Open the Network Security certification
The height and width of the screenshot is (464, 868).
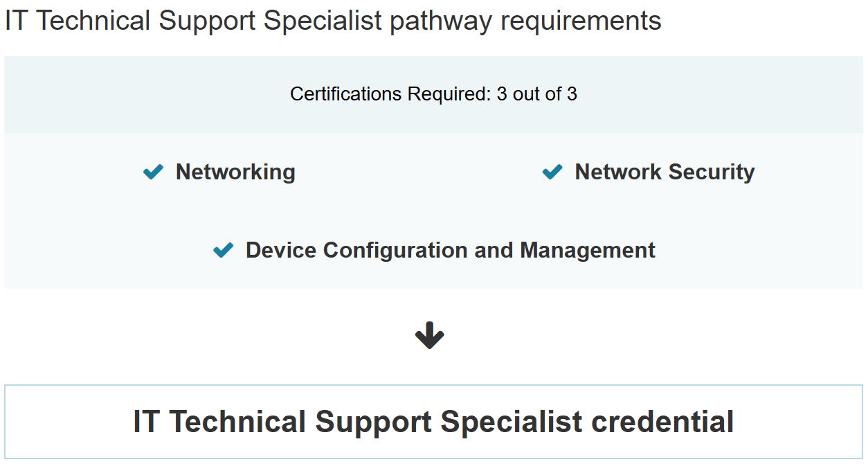click(664, 172)
